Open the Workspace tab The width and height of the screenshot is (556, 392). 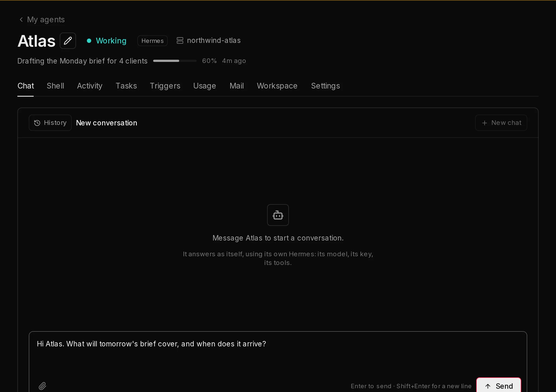(x=277, y=86)
